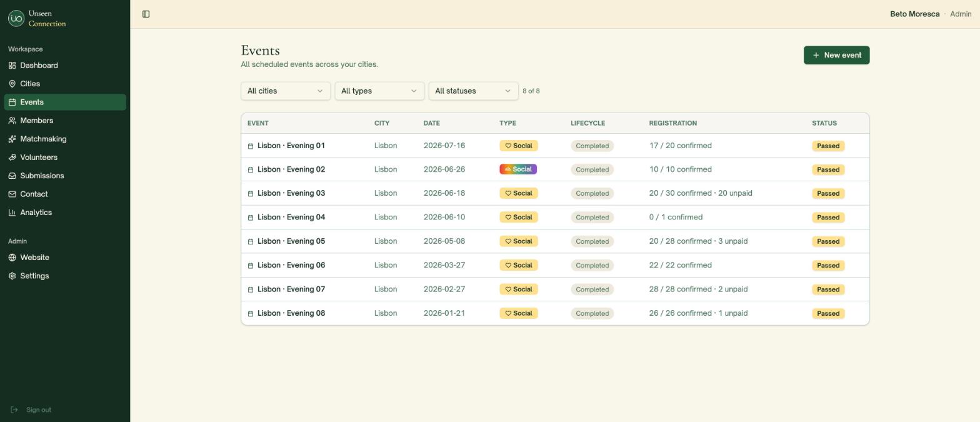
Task: Click Passed status badge for Evening 01
Action: [x=828, y=146]
